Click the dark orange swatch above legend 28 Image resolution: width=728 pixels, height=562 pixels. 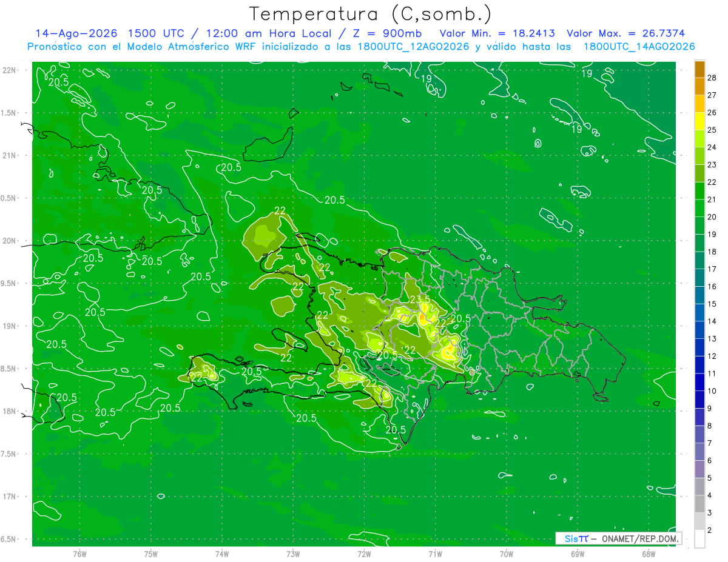coord(699,69)
